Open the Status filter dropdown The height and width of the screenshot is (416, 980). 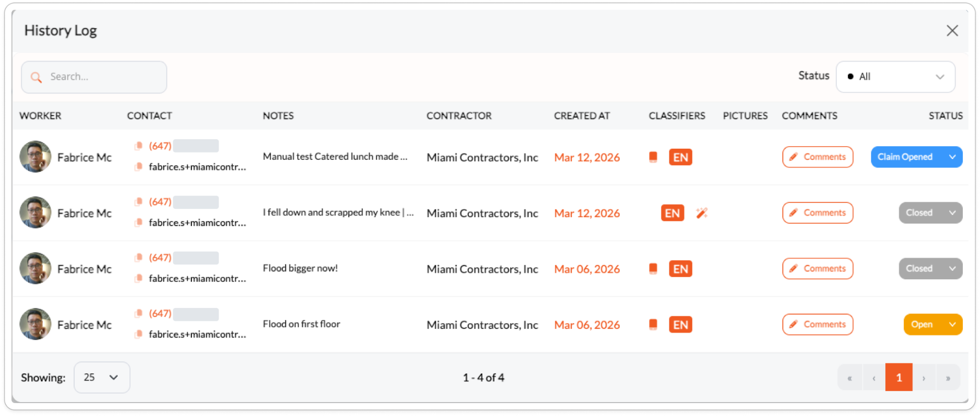click(x=895, y=77)
